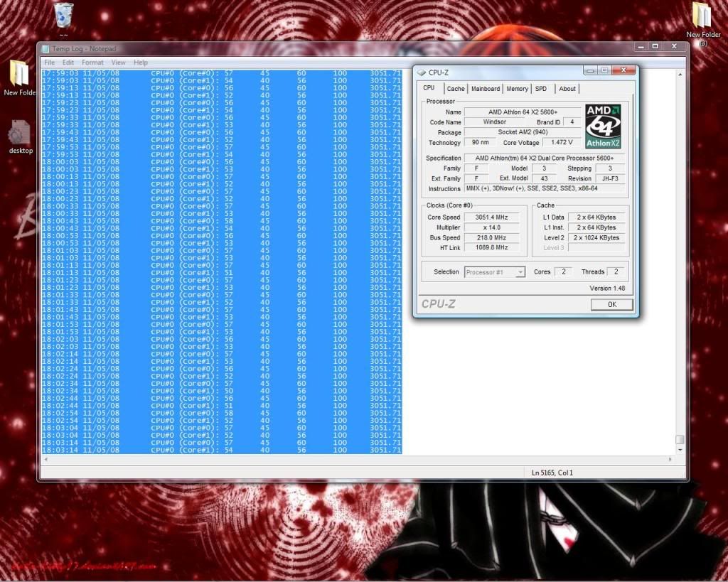Click the Level 2 cache value 2 x 1024 KBytes
The width and height of the screenshot is (728, 582).
pyautogui.click(x=596, y=237)
